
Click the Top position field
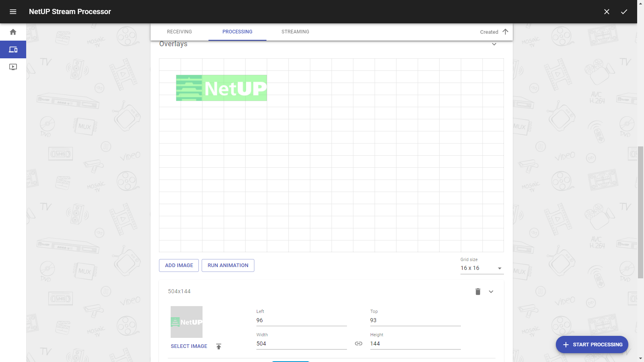(415, 321)
